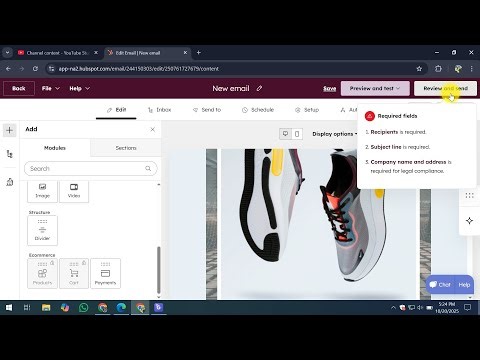Select the Cart ecommerce module
The image size is (480, 360).
[74, 273]
